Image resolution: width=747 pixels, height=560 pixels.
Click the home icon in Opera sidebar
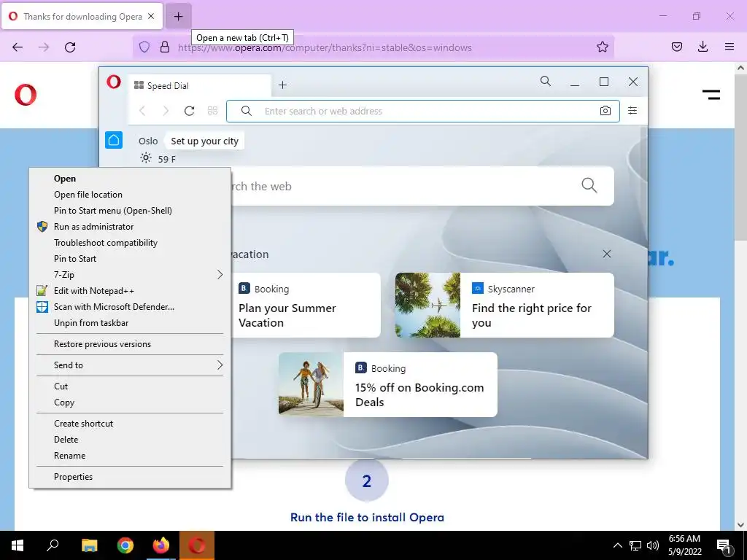114,140
